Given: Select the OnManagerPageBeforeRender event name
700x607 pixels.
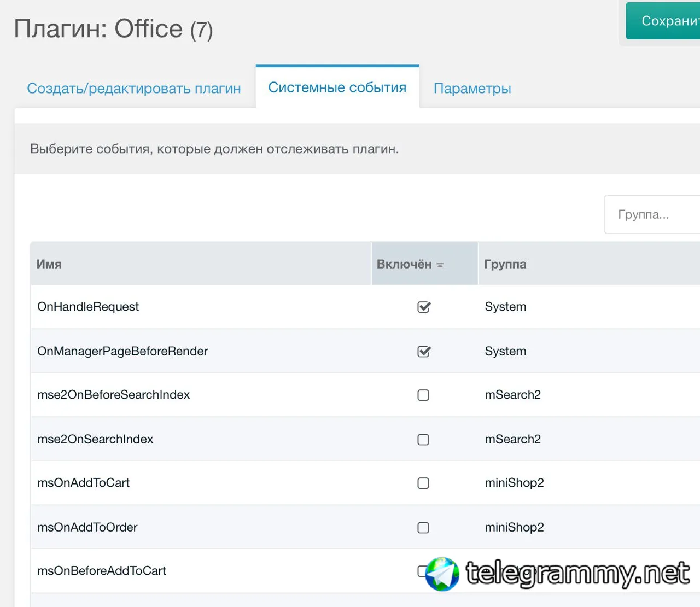Looking at the screenshot, I should [x=122, y=351].
